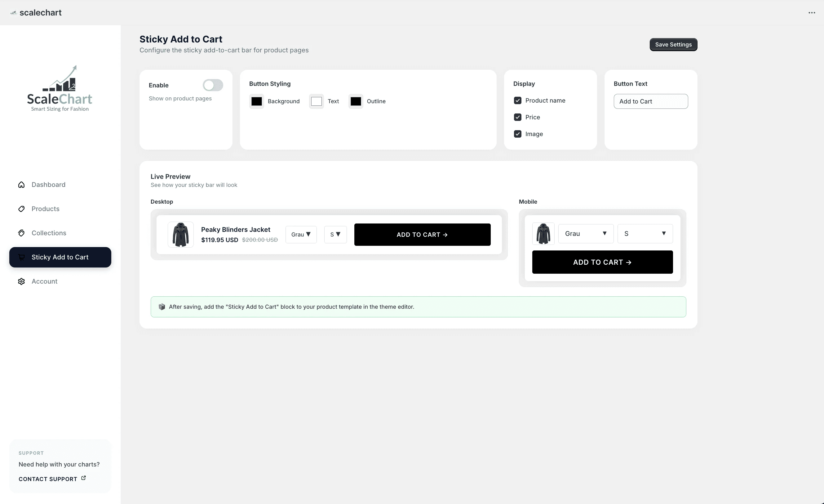The height and width of the screenshot is (504, 824).
Task: Click the Sticky Add to Cart cart icon
Action: (21, 257)
